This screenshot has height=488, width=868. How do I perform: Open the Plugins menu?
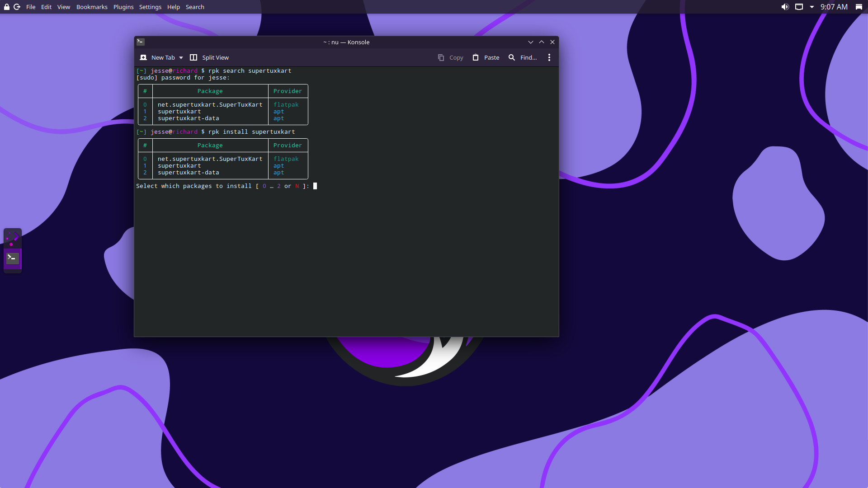tap(123, 7)
